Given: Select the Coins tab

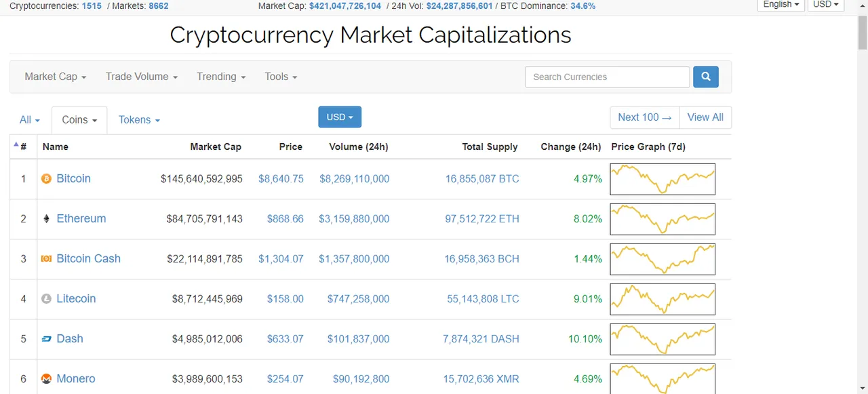Looking at the screenshot, I should 79,120.
